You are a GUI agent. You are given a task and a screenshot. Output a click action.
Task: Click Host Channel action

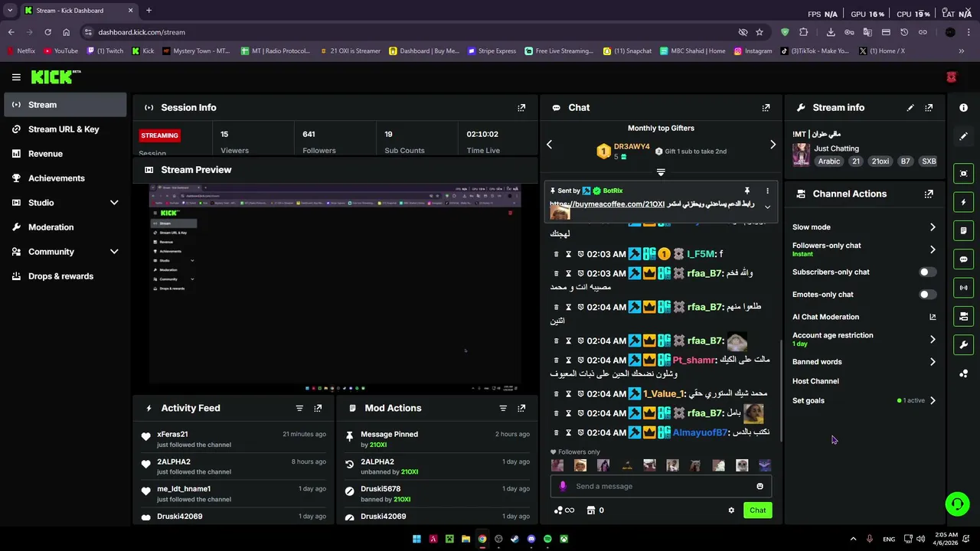click(815, 381)
